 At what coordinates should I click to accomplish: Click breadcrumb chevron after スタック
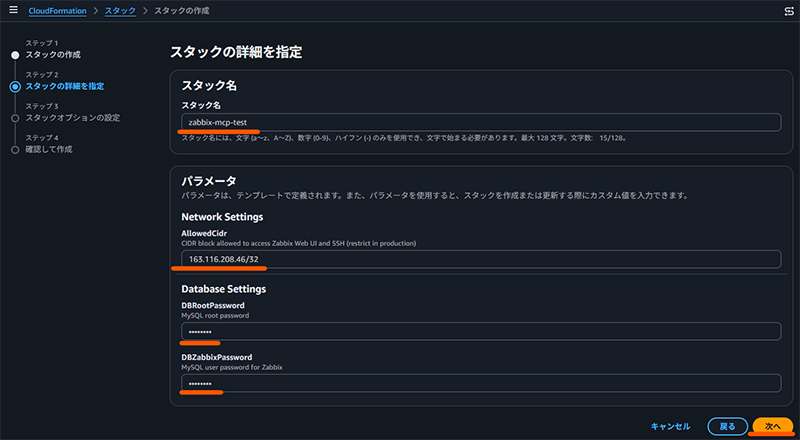point(145,11)
